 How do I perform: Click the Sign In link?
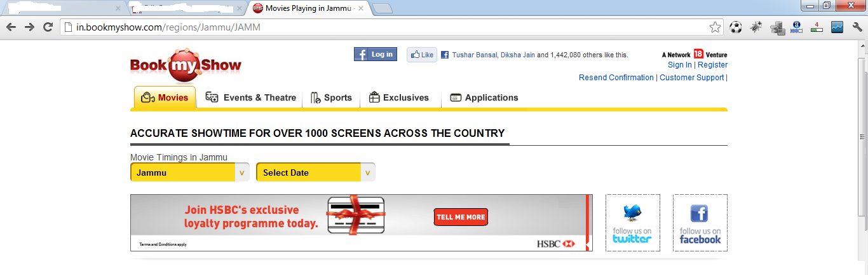click(x=680, y=65)
